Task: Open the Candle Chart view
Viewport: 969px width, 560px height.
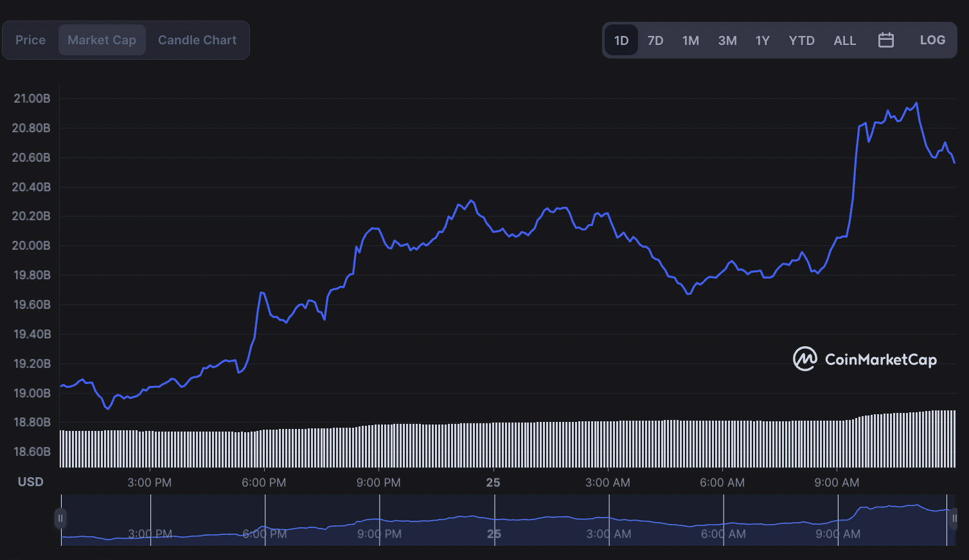Action: click(x=197, y=39)
